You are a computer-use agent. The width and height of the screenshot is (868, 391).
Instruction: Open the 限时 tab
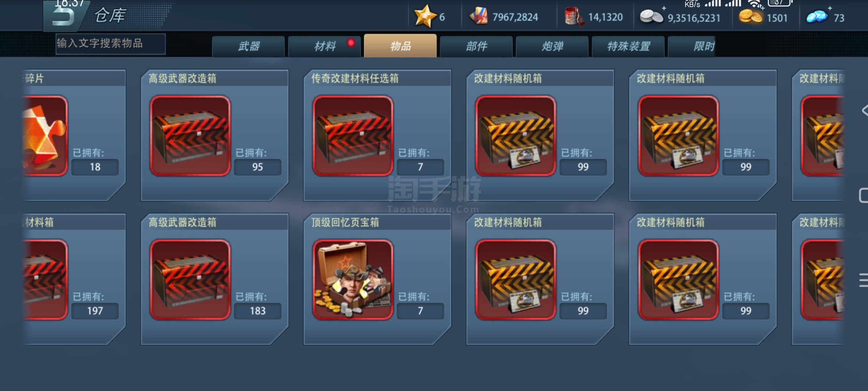click(692, 46)
